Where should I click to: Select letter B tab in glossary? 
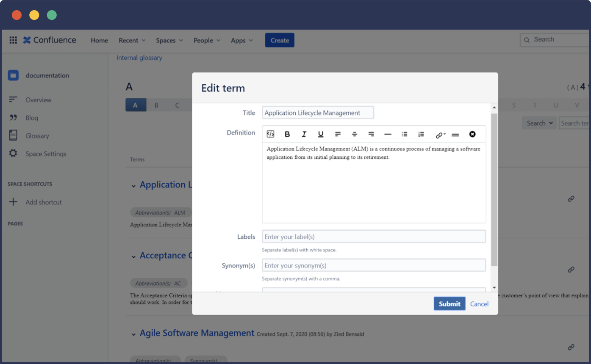[156, 105]
